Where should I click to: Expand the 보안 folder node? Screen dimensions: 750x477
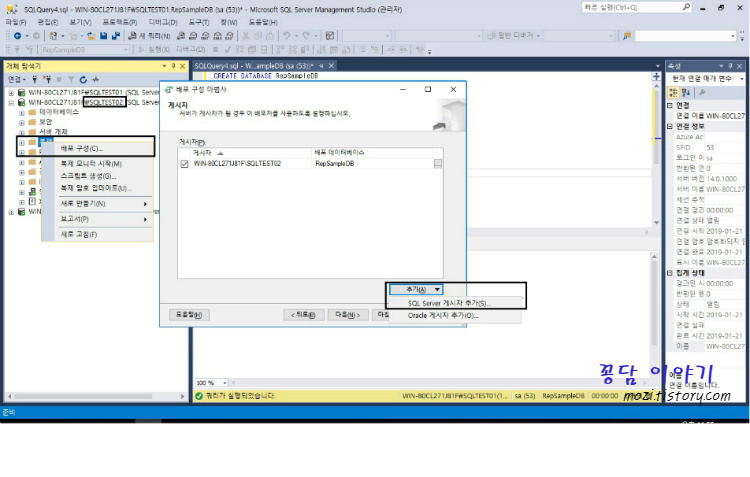click(x=22, y=123)
